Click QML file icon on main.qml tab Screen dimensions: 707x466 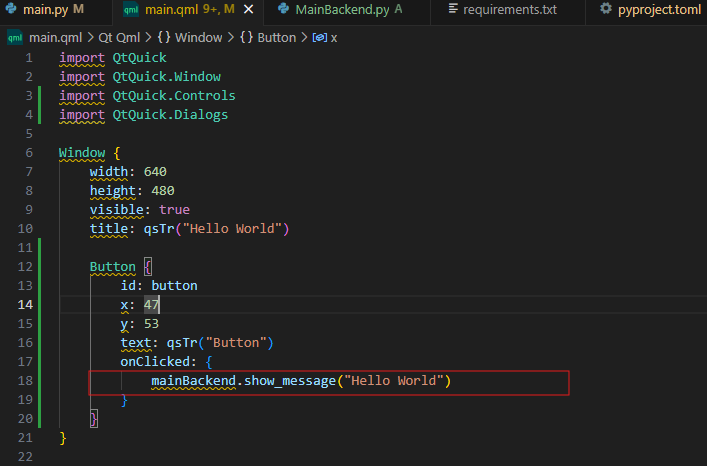(x=131, y=9)
